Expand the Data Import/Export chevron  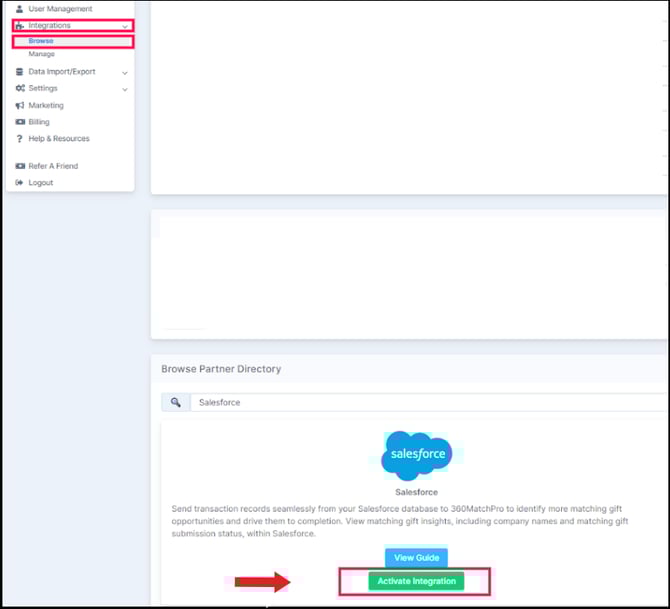(125, 73)
